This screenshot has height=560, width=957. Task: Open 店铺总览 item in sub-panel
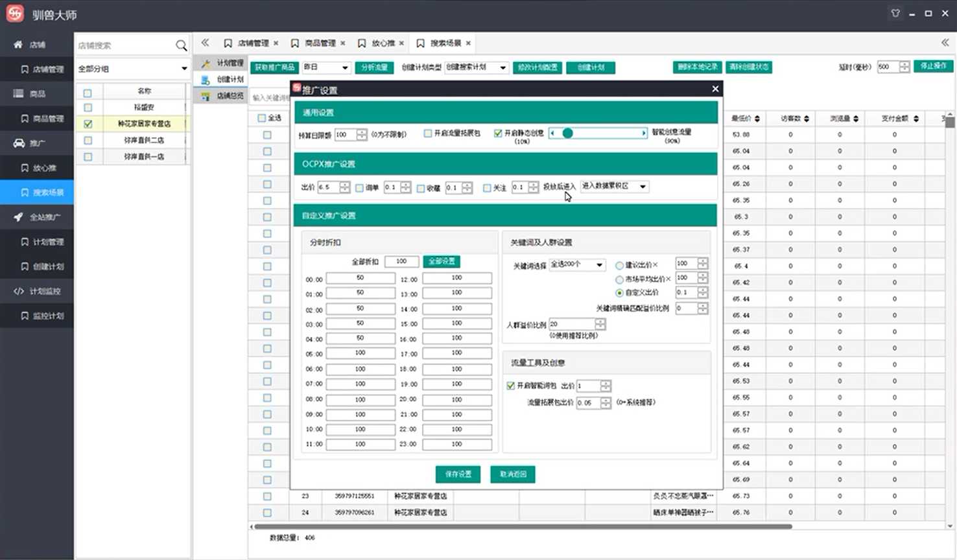(222, 95)
